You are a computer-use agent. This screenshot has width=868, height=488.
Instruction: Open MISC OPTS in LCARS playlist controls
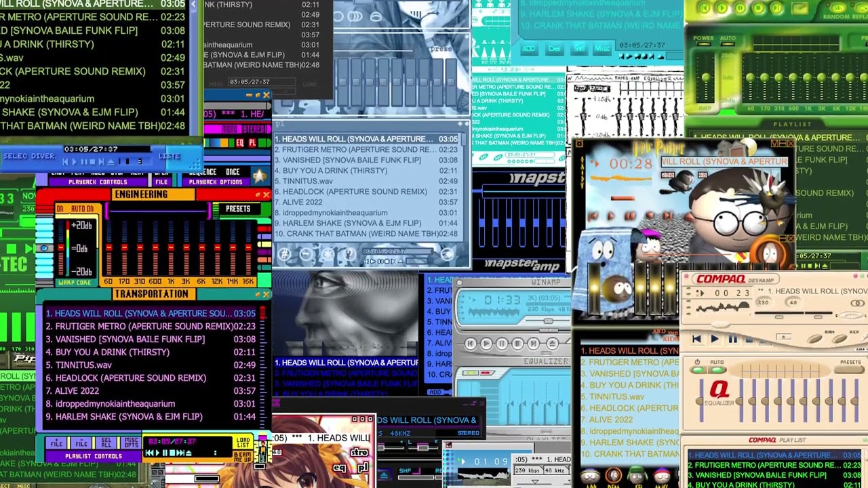click(132, 443)
